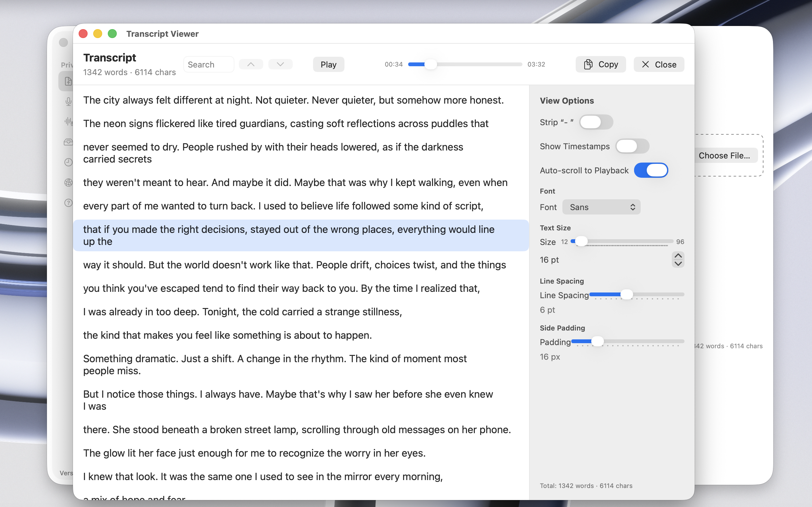Click the Choose File button

click(724, 156)
